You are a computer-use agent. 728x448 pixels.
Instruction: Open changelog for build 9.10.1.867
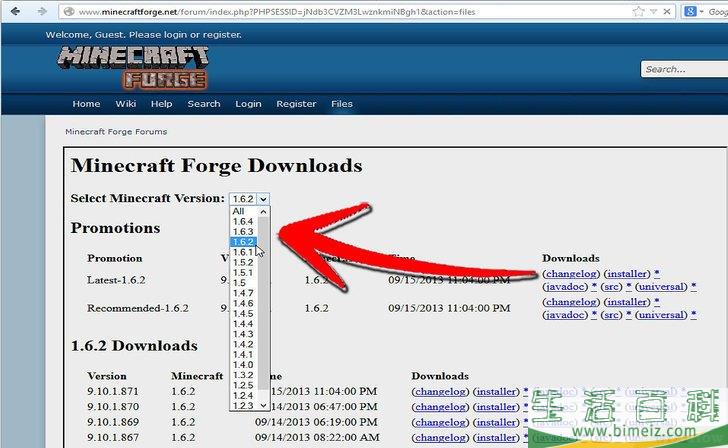pyautogui.click(x=441, y=438)
